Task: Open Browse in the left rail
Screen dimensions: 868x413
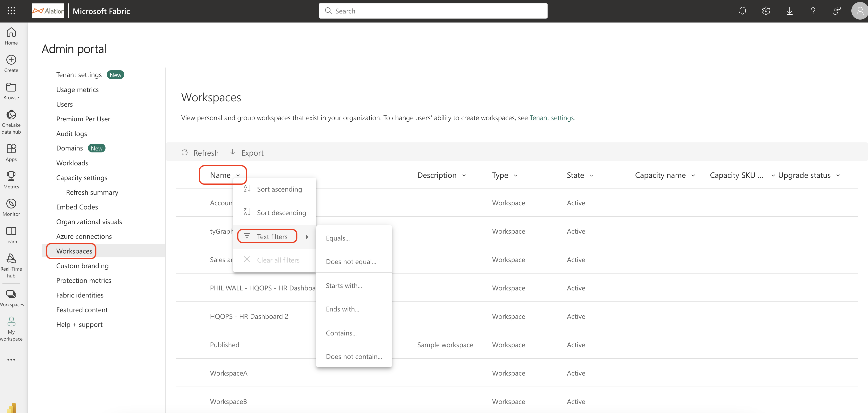Action: tap(11, 91)
